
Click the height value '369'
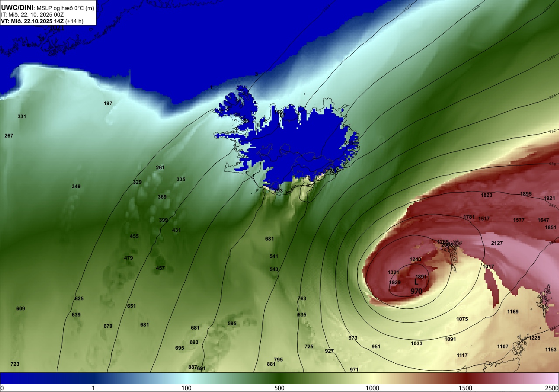tap(162, 197)
